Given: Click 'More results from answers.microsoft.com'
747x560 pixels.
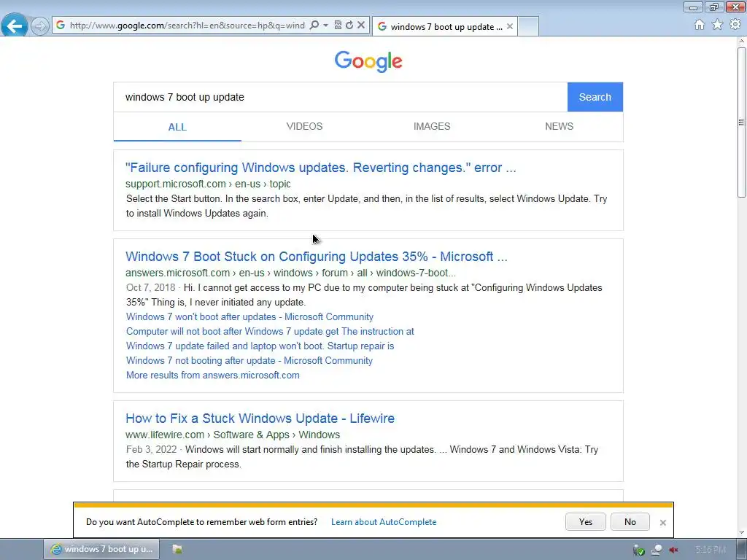Looking at the screenshot, I should [x=213, y=376].
